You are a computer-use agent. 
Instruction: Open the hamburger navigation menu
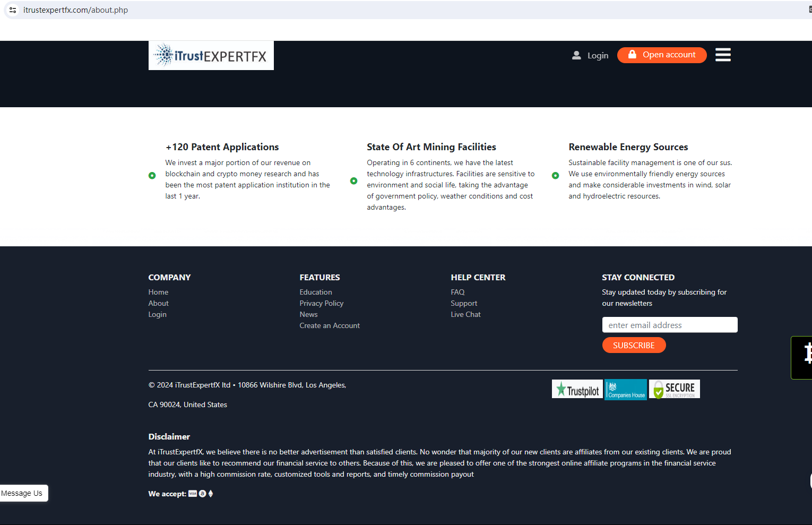723,55
